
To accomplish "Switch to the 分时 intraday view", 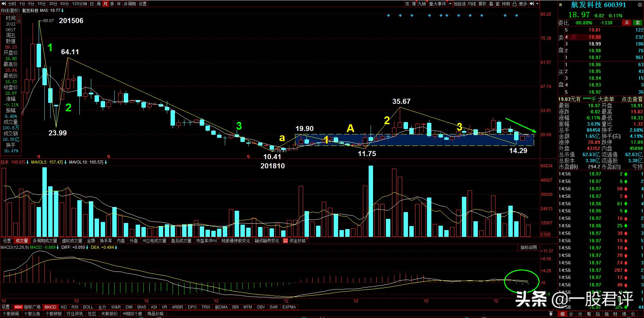I will tap(12, 4).
